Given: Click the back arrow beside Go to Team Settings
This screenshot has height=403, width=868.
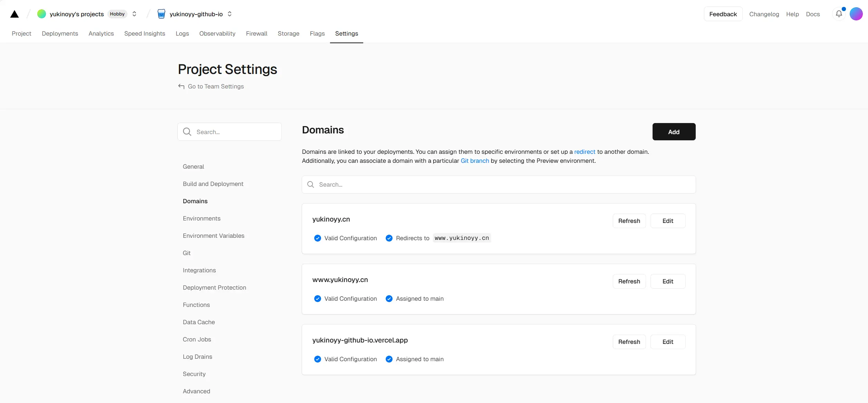Looking at the screenshot, I should pos(181,86).
